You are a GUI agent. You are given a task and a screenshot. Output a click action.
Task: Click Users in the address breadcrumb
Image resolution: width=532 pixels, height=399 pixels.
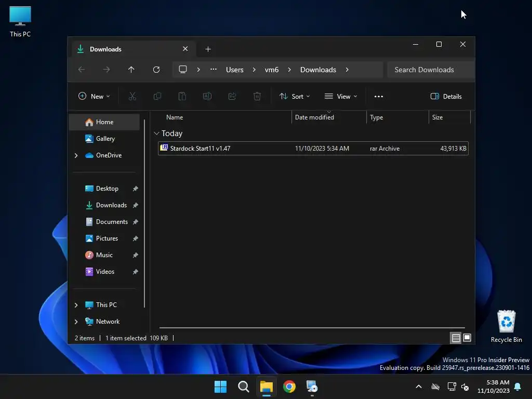pyautogui.click(x=235, y=70)
